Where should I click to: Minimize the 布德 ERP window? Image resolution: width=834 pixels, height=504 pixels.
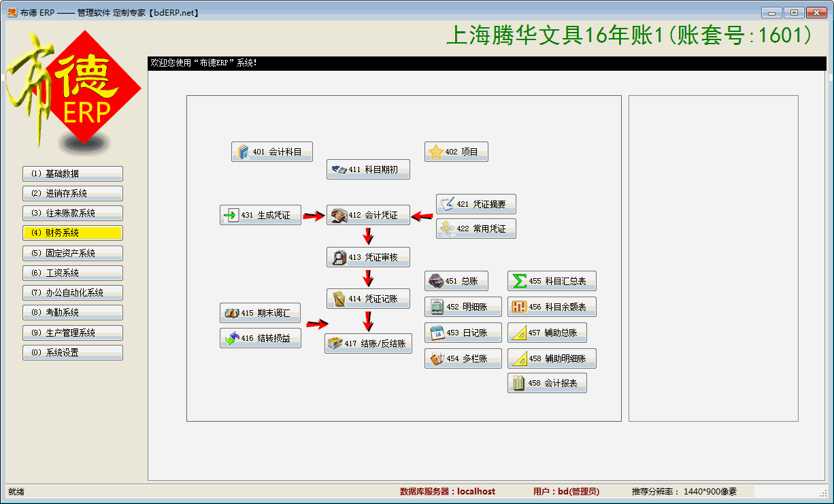(x=771, y=12)
